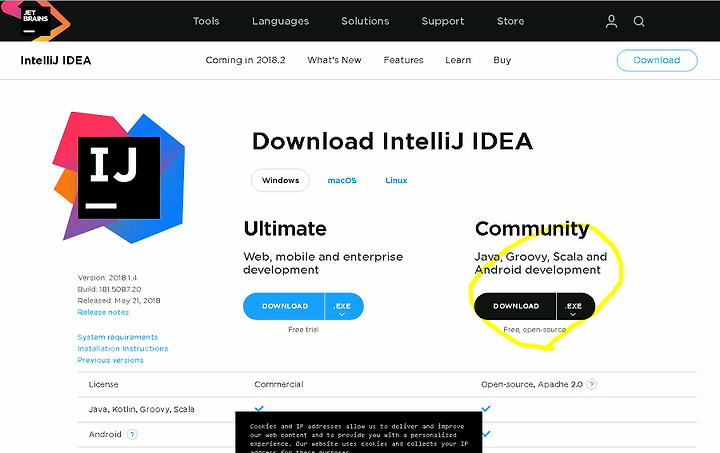Screen dimensions: 720x453
Task: Open the search magnifier icon
Action: click(x=639, y=21)
